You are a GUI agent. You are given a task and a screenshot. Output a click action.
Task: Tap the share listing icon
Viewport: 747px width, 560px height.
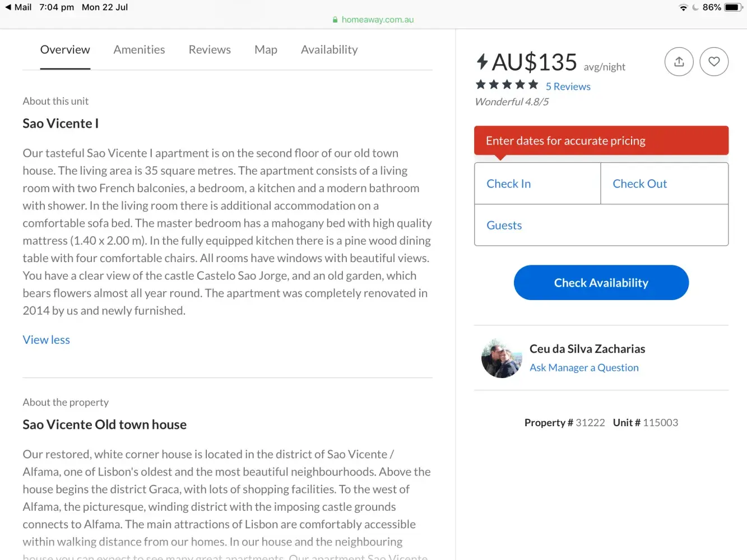pos(679,62)
